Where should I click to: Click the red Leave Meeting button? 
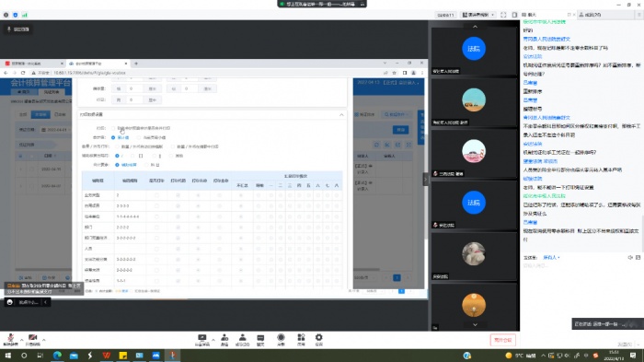(502, 340)
